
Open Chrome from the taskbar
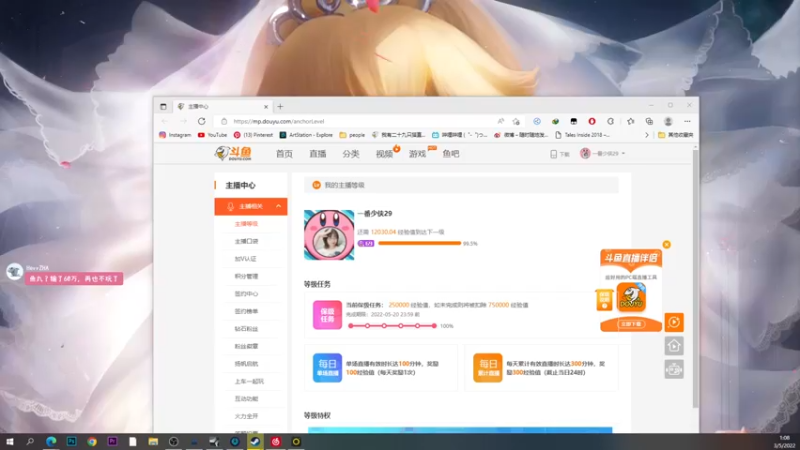point(92,441)
